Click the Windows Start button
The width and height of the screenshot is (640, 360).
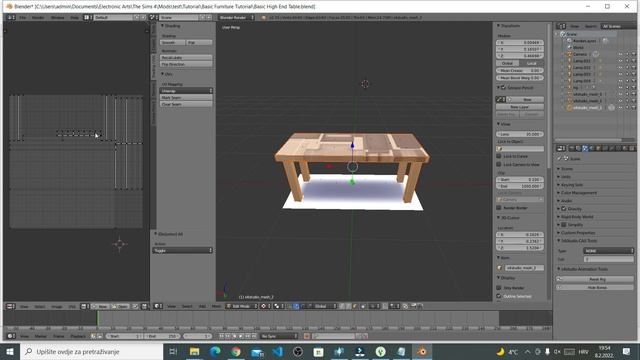tap(10, 351)
